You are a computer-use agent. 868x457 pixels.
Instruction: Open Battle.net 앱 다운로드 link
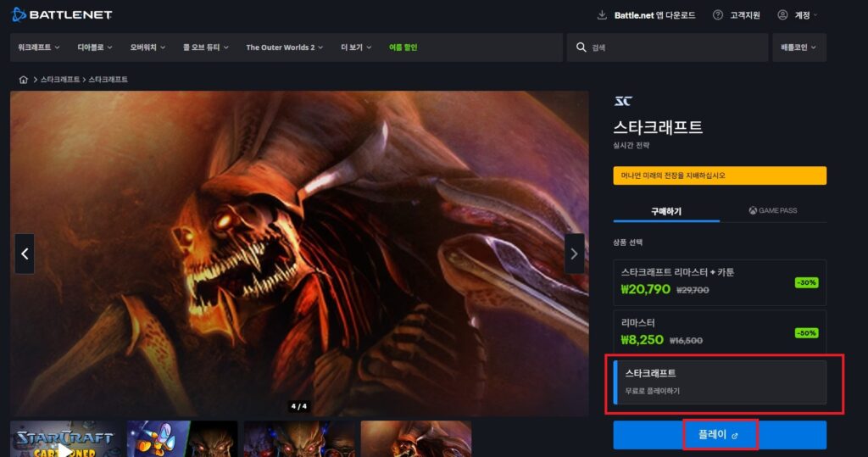[x=654, y=15]
